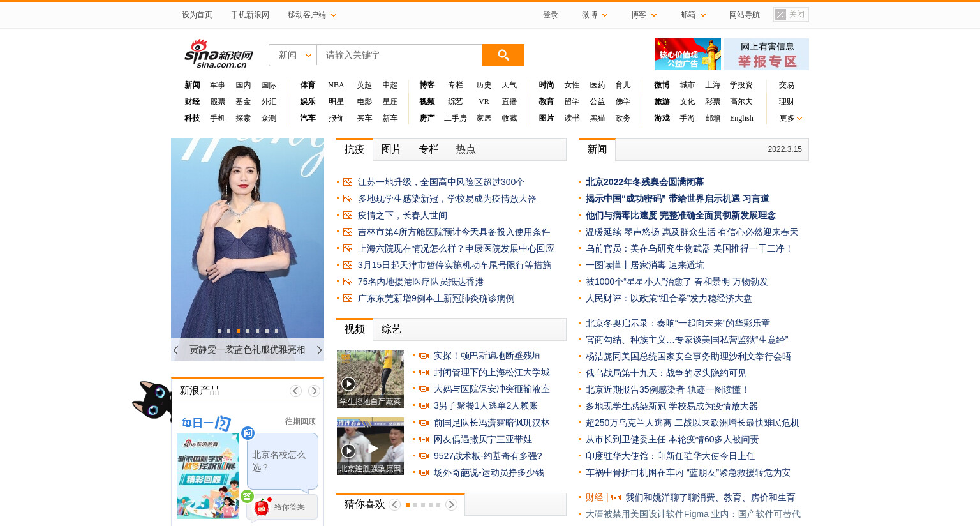This screenshot has width=980, height=526.
Task: Switch to the 抗疫 tab
Action: pos(355,149)
